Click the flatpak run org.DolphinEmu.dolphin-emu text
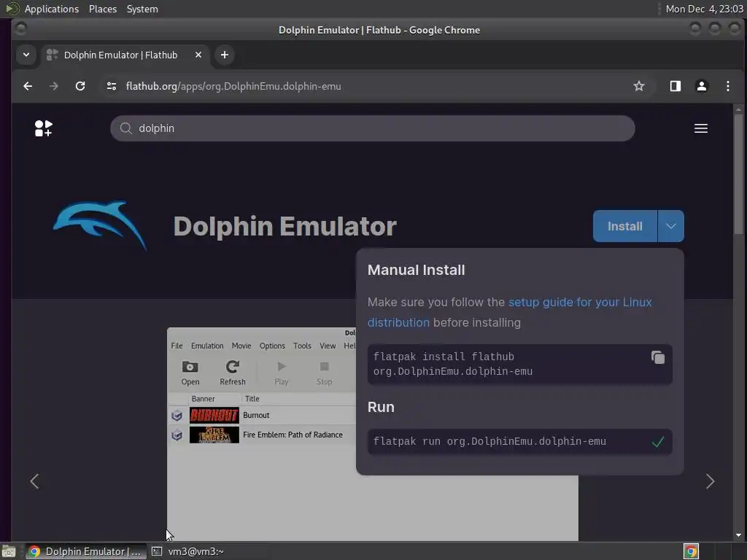This screenshot has height=560, width=747. (489, 441)
